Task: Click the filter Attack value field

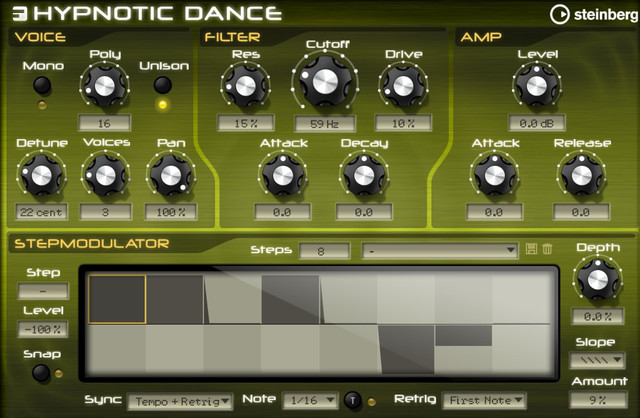Action: (x=282, y=212)
